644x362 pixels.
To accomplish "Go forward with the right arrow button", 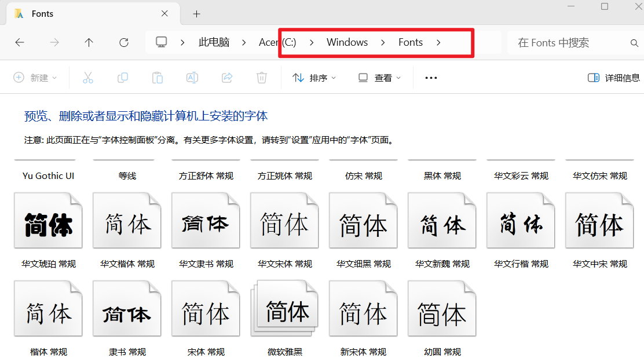I will coord(54,42).
